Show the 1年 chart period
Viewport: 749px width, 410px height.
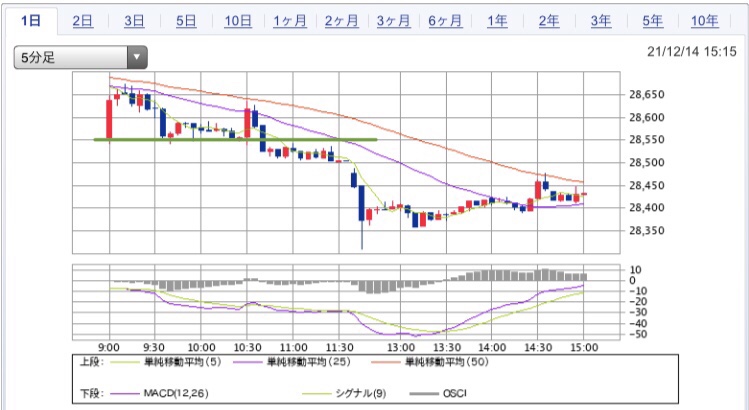click(497, 21)
